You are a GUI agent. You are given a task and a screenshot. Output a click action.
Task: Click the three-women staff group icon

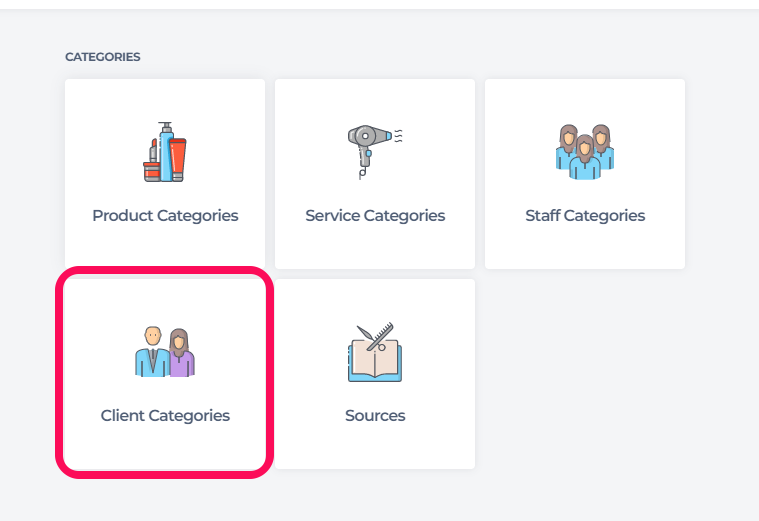coord(585,152)
